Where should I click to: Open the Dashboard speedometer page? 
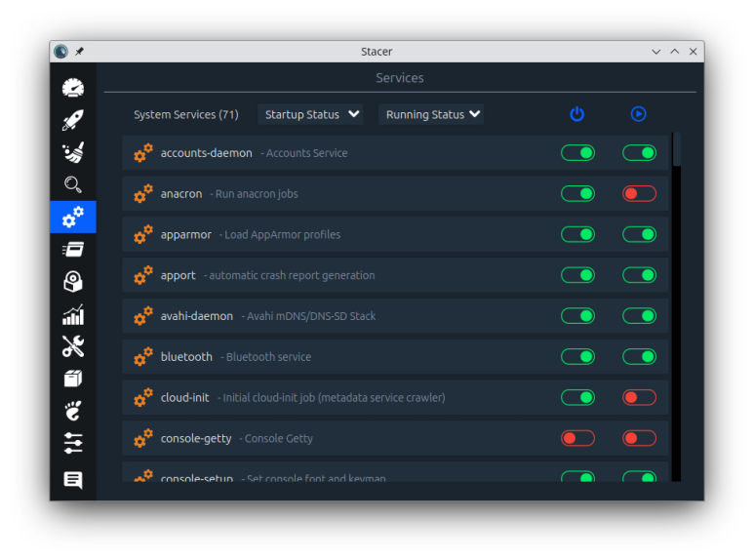click(x=73, y=88)
